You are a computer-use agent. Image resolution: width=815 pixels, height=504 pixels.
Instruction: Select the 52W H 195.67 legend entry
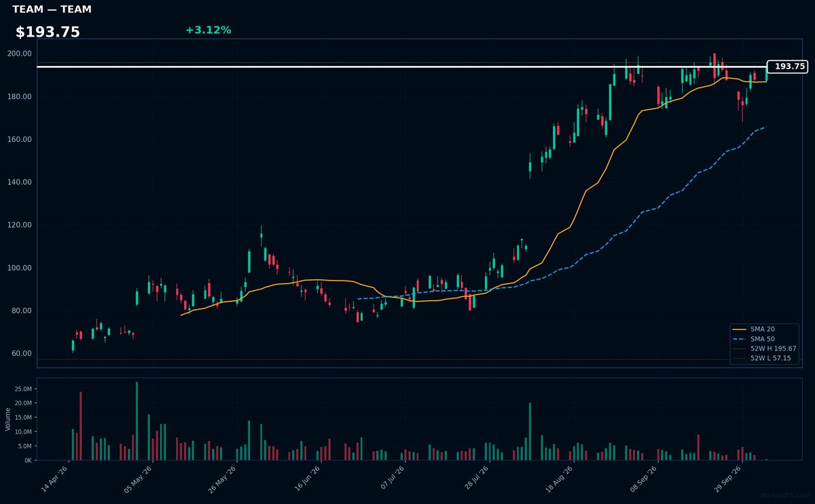click(765, 348)
